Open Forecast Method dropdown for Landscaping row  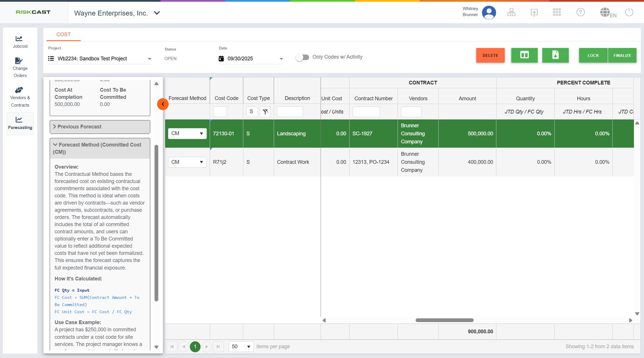coord(187,134)
